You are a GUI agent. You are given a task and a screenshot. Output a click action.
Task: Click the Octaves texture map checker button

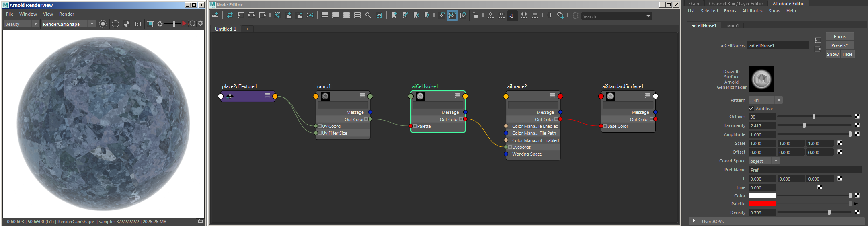[857, 117]
